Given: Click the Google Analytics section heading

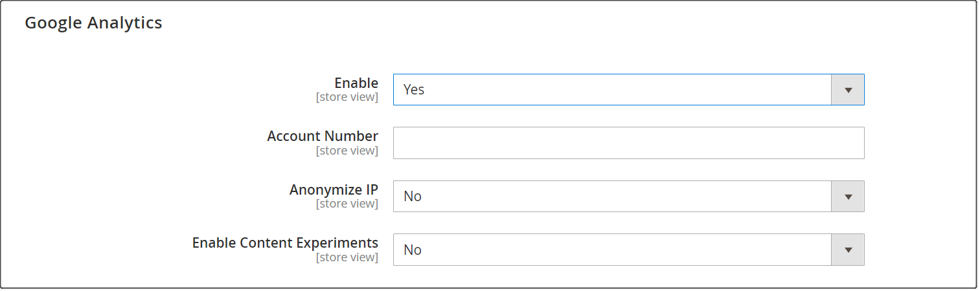Looking at the screenshot, I should click(93, 23).
